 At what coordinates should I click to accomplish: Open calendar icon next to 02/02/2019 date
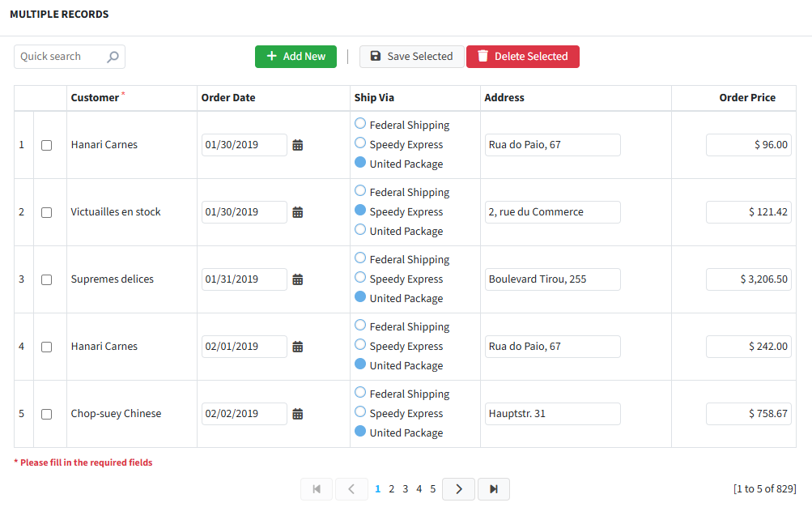click(x=297, y=414)
